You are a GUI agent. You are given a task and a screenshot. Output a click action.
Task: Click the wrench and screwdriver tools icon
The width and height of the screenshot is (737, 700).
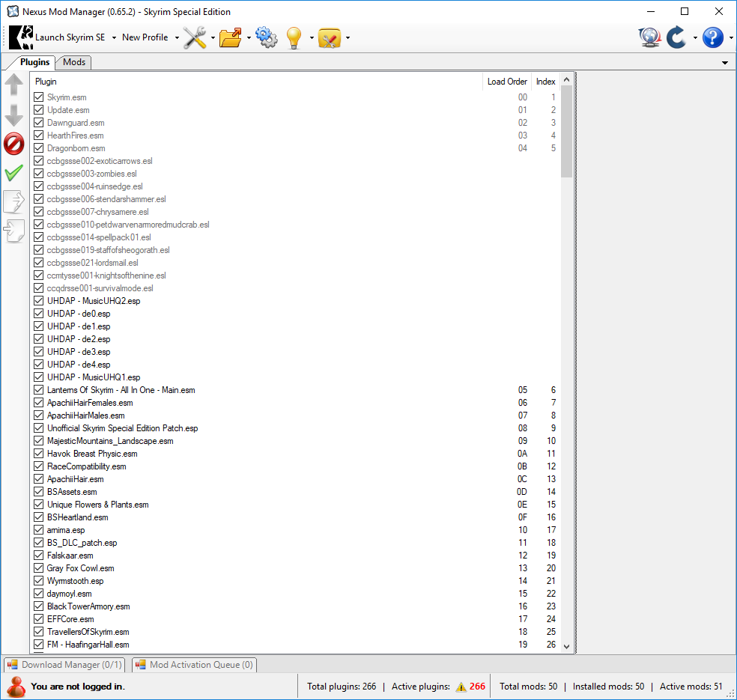point(195,37)
